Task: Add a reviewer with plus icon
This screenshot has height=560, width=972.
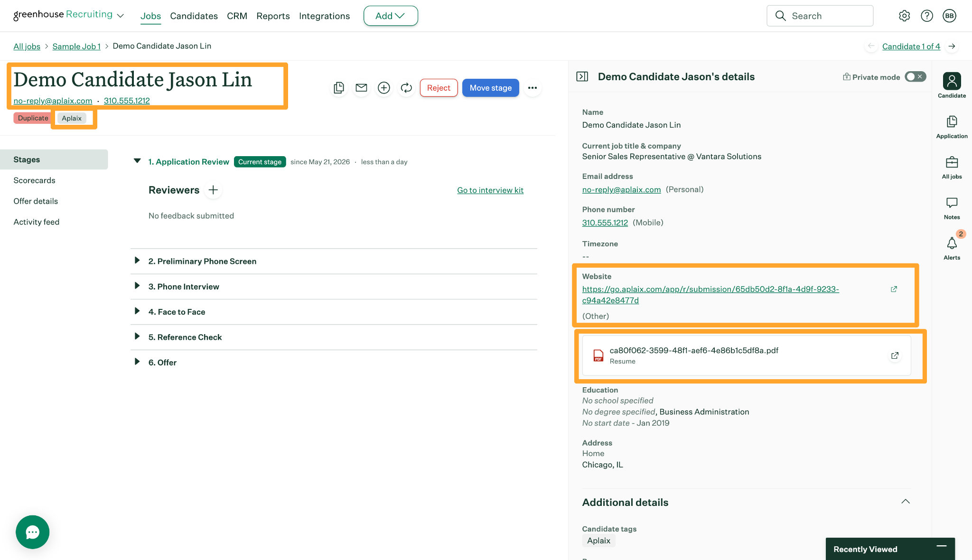Action: pos(213,190)
